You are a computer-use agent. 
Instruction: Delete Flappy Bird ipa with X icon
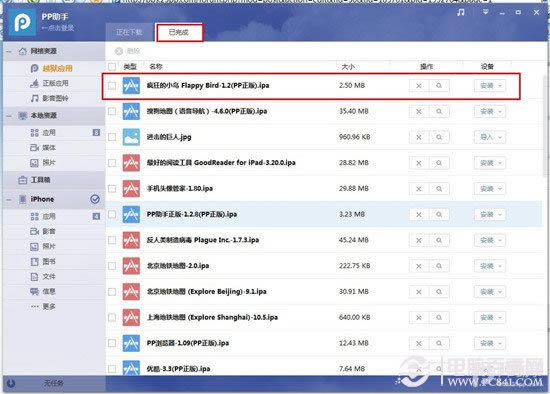point(419,86)
